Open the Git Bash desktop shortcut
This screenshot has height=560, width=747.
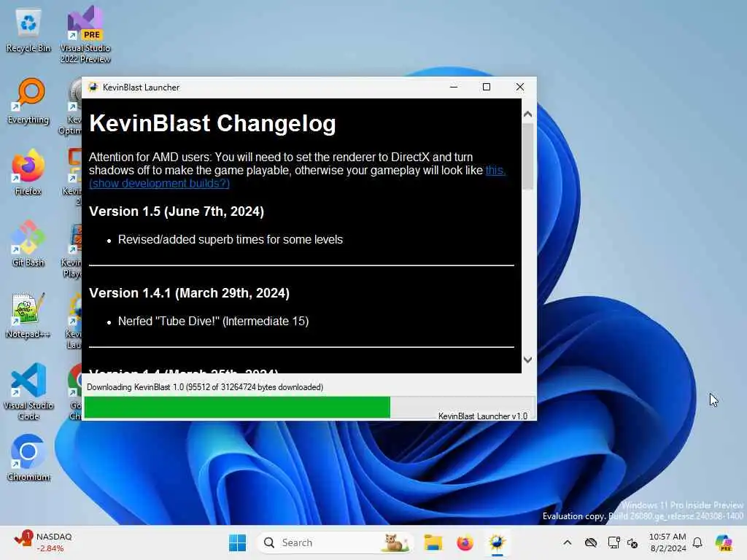(x=28, y=244)
